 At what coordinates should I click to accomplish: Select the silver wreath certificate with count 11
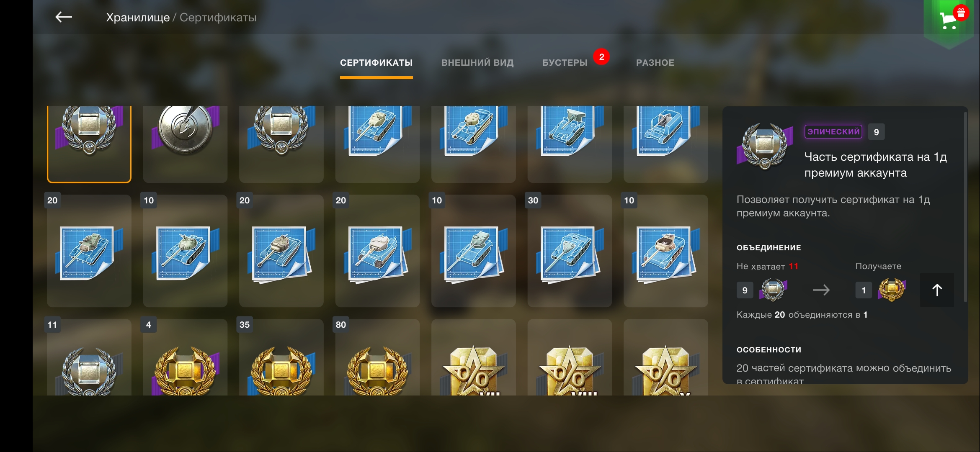(x=89, y=357)
